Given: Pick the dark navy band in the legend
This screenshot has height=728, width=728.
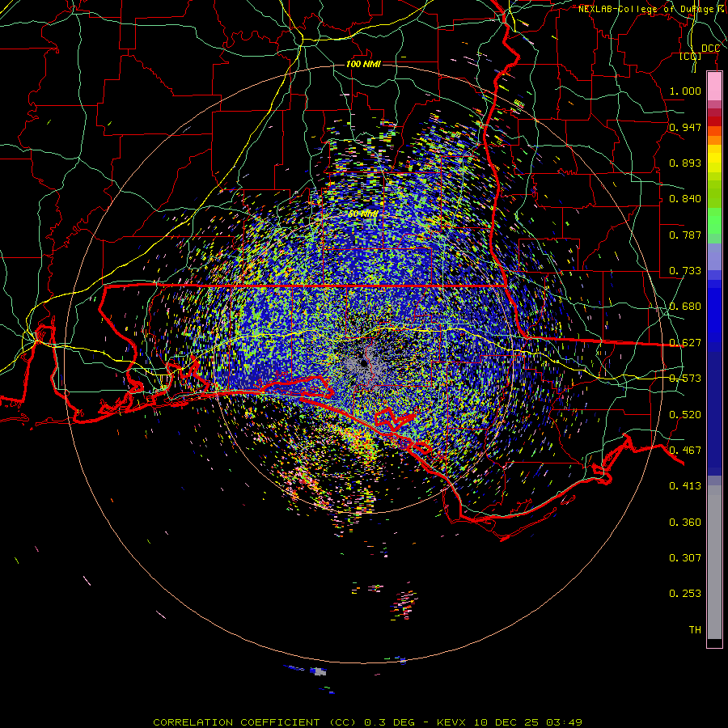Looking at the screenshot, I should coord(714,413).
